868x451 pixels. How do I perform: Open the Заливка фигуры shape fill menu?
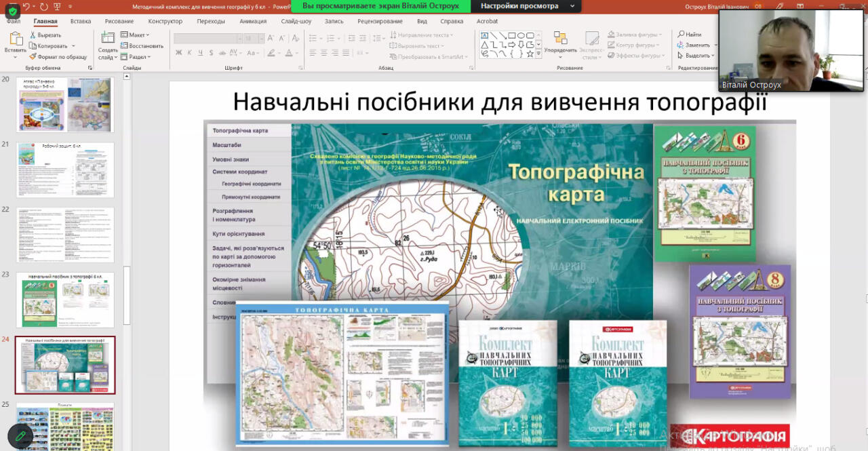tap(636, 35)
